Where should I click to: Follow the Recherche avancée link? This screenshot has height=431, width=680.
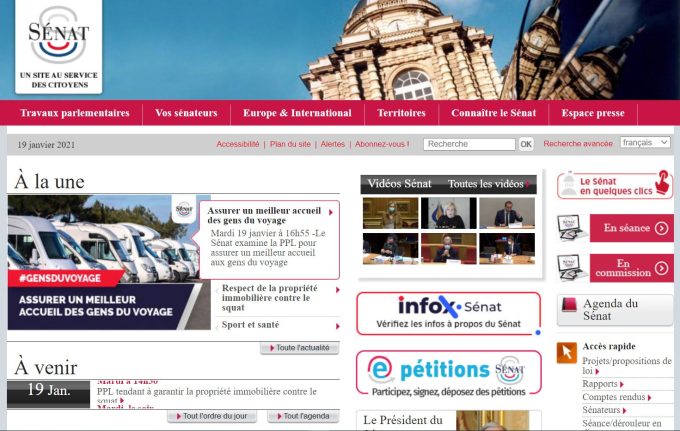pyautogui.click(x=578, y=144)
